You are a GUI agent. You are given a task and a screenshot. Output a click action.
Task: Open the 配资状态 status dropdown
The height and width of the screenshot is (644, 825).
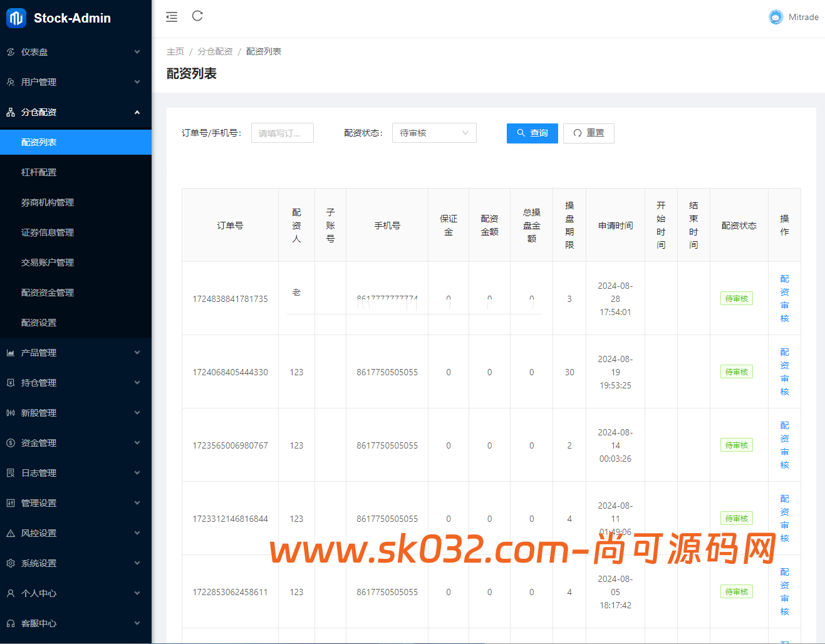tap(433, 133)
